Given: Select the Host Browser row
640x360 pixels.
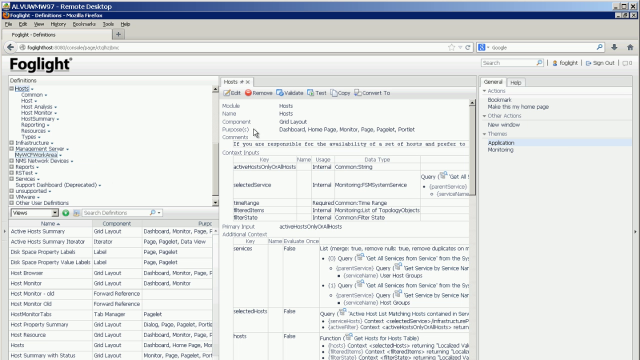Looking at the screenshot, I should pyautogui.click(x=110, y=273).
